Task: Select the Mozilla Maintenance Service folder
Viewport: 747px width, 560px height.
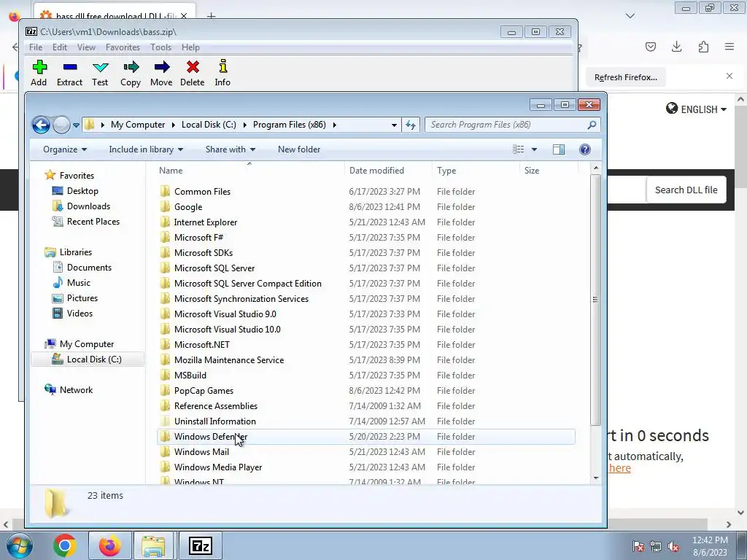Action: pos(366,360)
